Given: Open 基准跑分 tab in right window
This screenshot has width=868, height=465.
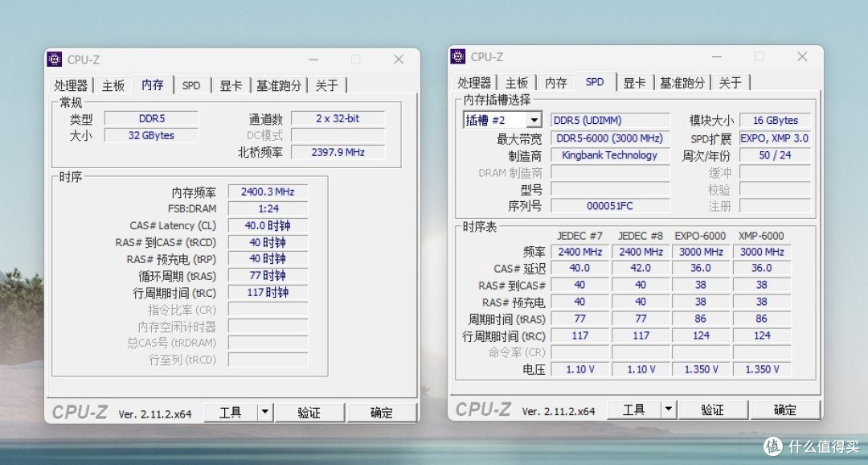Looking at the screenshot, I should pos(682,83).
